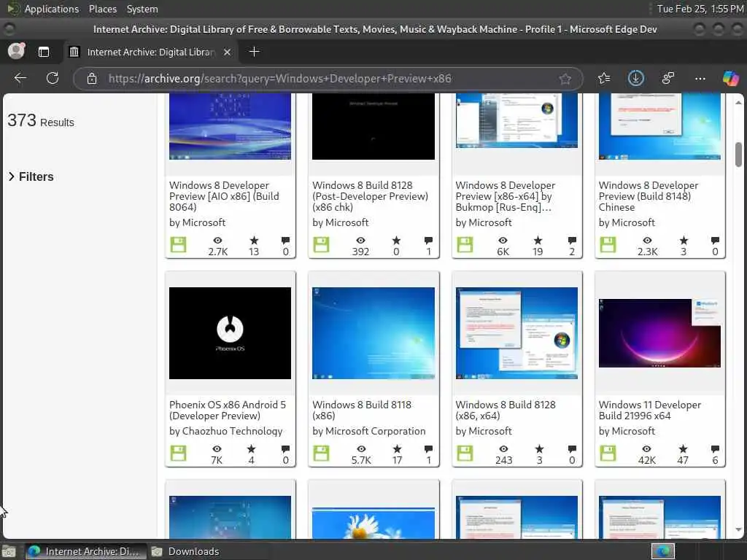Open Windows 8 Developer Preview AIO x86 Build 8064
Image resolution: width=747 pixels, height=560 pixels.
(x=224, y=196)
